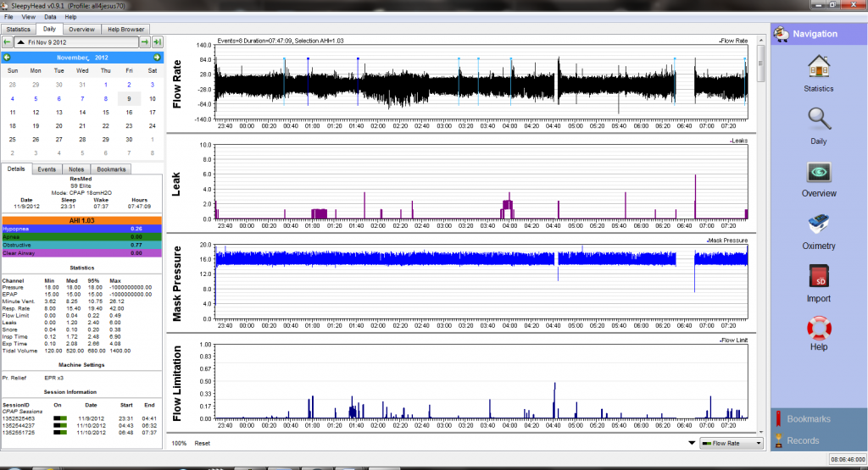Click the green Apnea row
Viewport: 868px width, 470px height.
[x=82, y=236]
